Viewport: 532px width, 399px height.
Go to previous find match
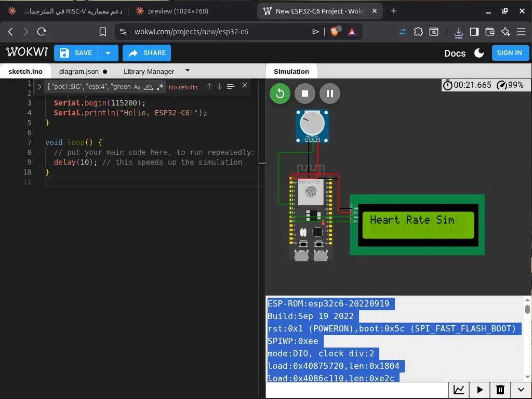pos(209,87)
